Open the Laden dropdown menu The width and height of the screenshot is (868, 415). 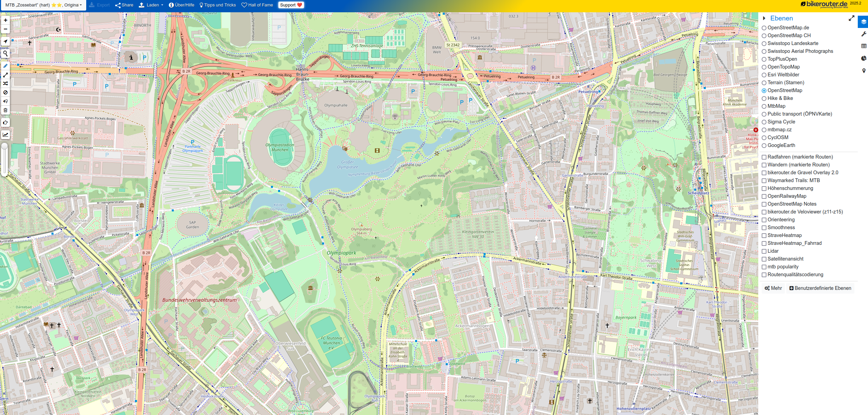pos(151,5)
